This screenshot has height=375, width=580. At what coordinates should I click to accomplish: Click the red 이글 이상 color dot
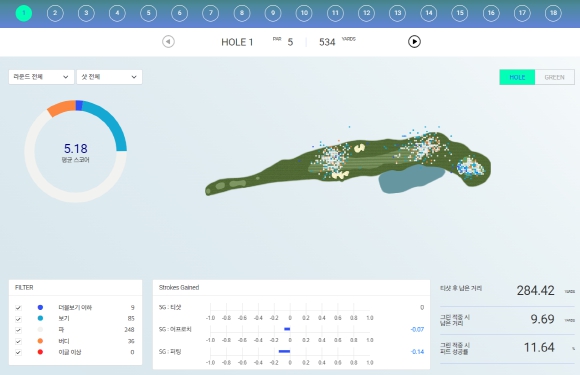[40, 352]
